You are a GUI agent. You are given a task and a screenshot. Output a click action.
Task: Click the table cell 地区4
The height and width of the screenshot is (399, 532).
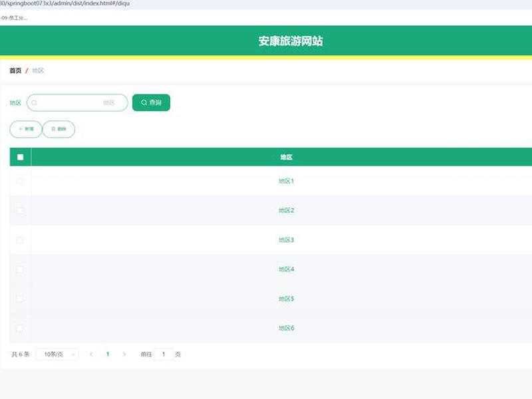[287, 269]
